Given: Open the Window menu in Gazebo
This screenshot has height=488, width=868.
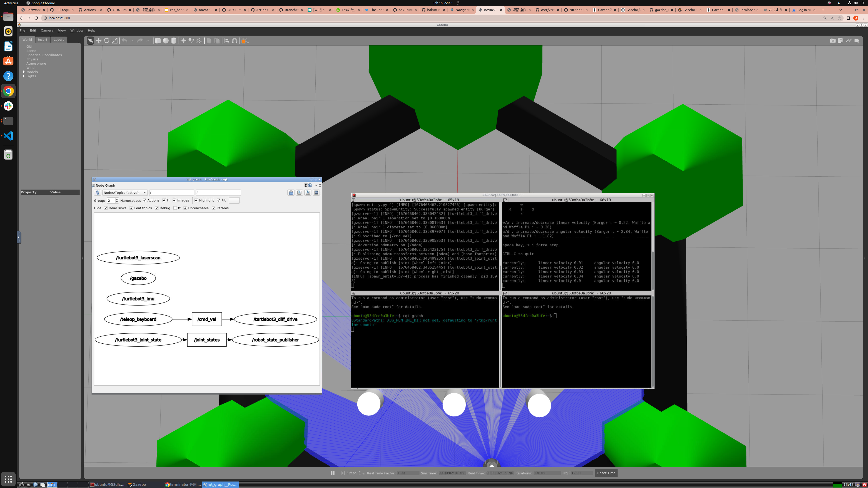Looking at the screenshot, I should (76, 30).
